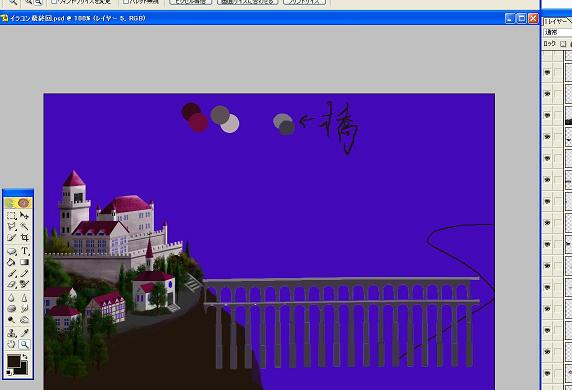Click the プリントサイズ button
Image resolution: width=572 pixels, height=390 pixels.
[x=305, y=2]
